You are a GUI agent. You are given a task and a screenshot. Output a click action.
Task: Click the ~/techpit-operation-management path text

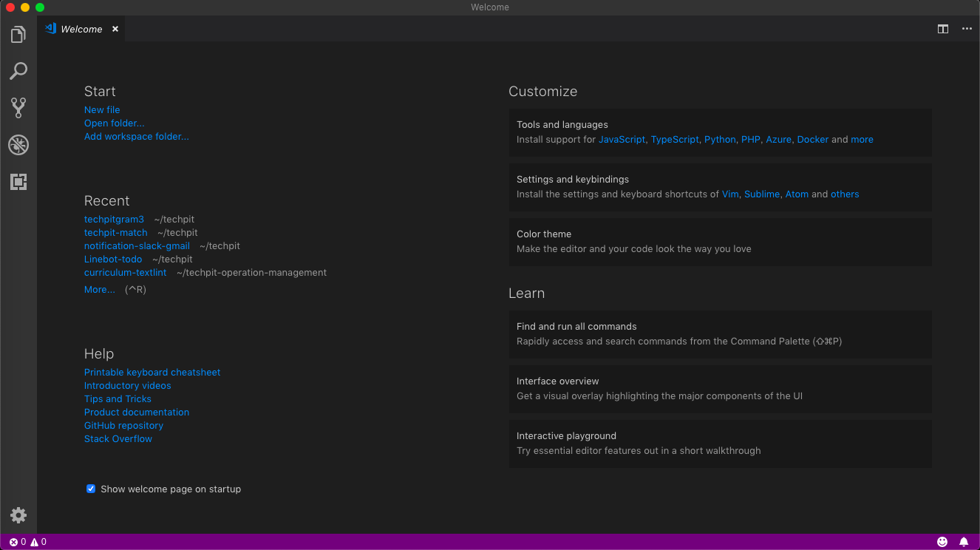coord(251,272)
